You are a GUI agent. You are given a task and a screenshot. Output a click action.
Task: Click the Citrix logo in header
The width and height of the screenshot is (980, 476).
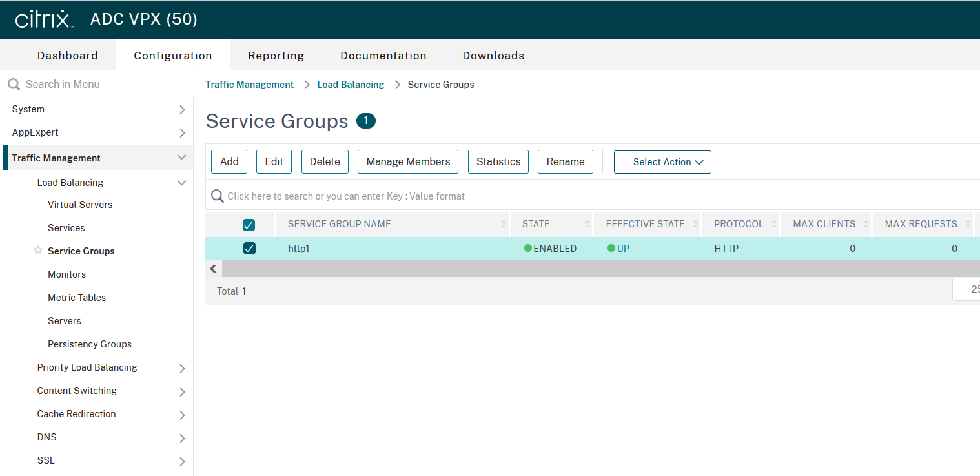coord(43,19)
